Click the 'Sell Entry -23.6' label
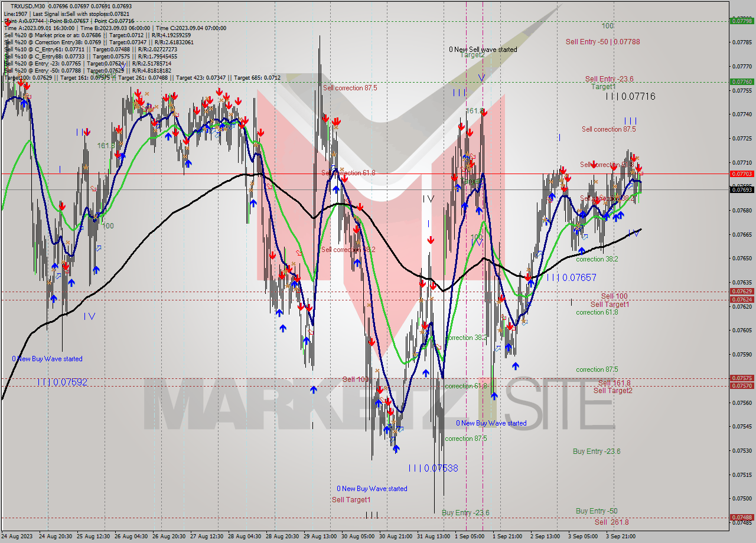The image size is (756, 543). (x=609, y=78)
